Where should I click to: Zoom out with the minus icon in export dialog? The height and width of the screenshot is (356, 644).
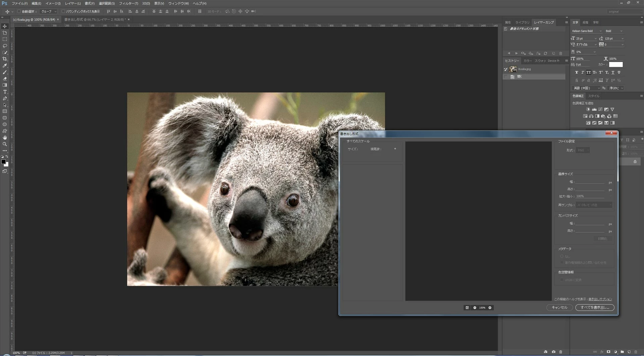coord(475,308)
